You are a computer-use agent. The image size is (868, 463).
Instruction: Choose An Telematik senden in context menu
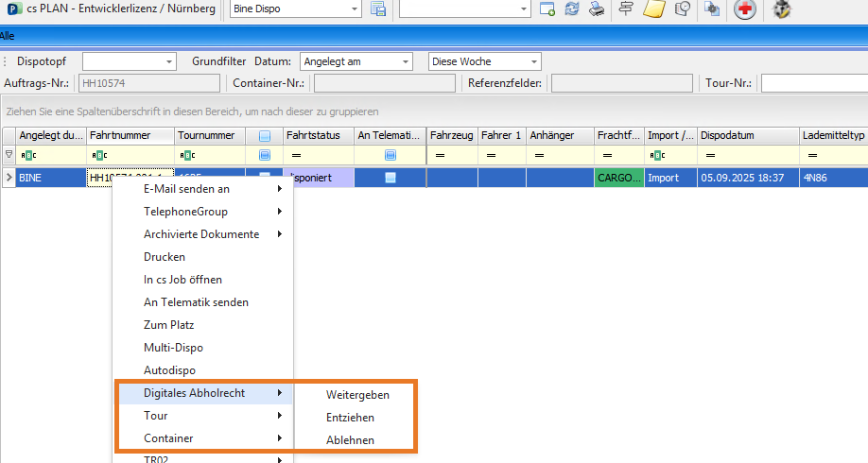(196, 302)
